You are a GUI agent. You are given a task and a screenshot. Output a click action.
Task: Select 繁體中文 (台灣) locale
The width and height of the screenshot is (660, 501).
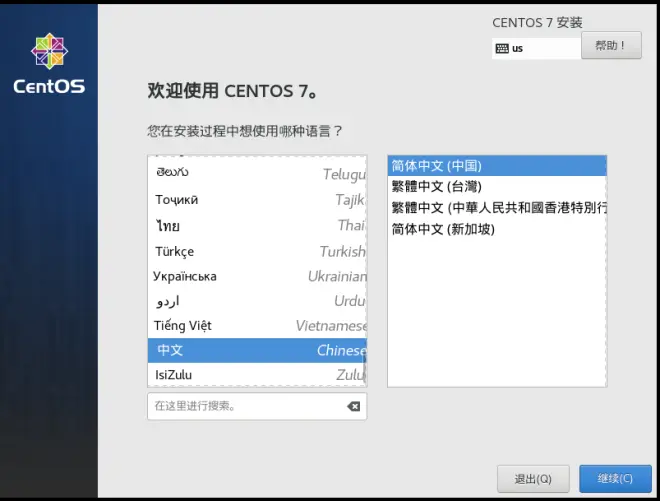point(497,187)
